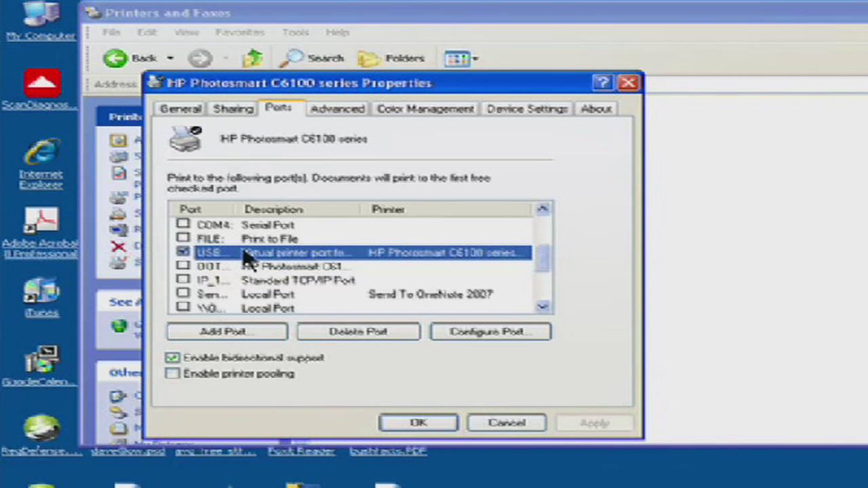
Task: Click the Configure Port button
Action: [x=490, y=331]
